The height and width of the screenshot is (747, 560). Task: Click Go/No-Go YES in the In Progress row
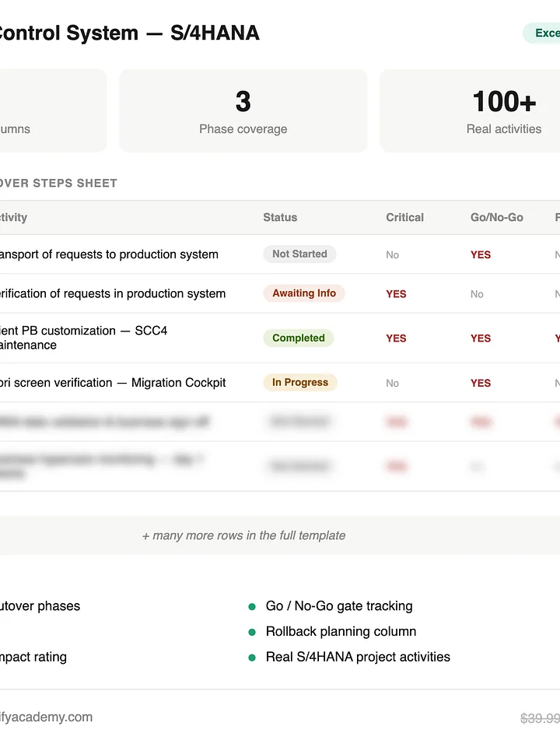tap(481, 383)
